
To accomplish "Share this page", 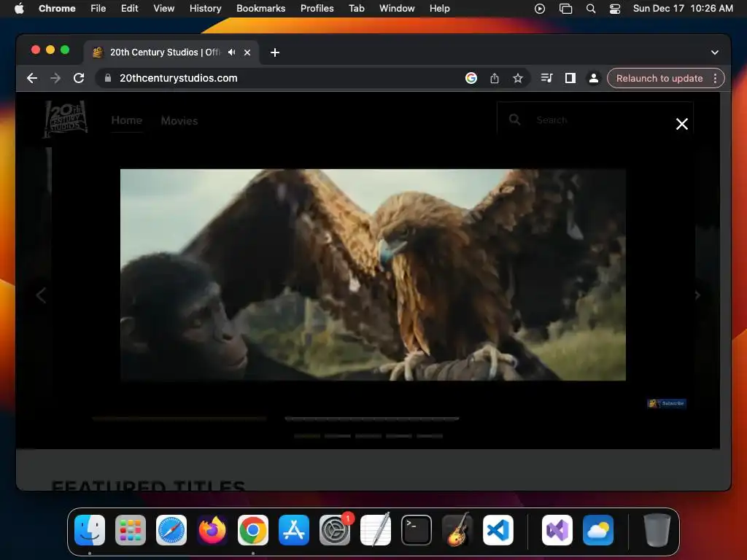I will (x=495, y=78).
